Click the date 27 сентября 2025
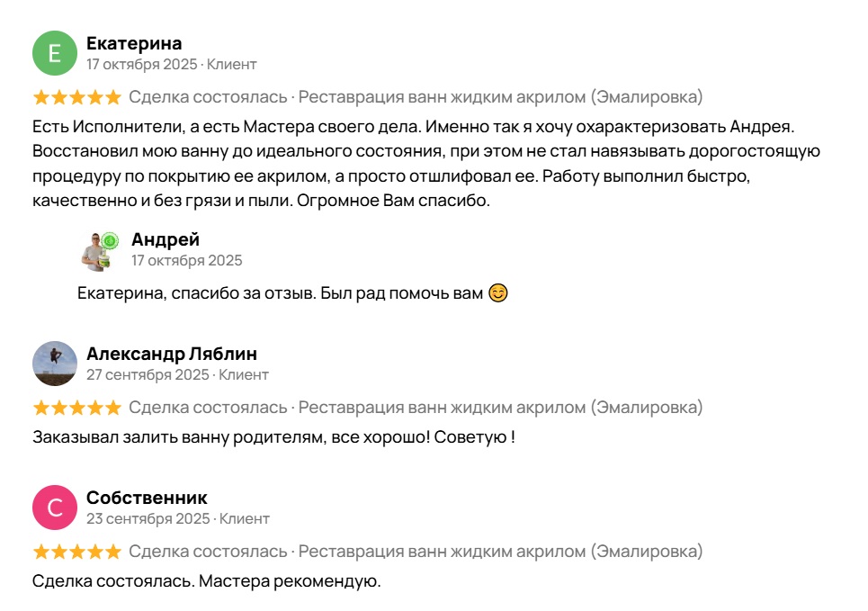Image resolution: width=868 pixels, height=611 pixels. click(148, 375)
